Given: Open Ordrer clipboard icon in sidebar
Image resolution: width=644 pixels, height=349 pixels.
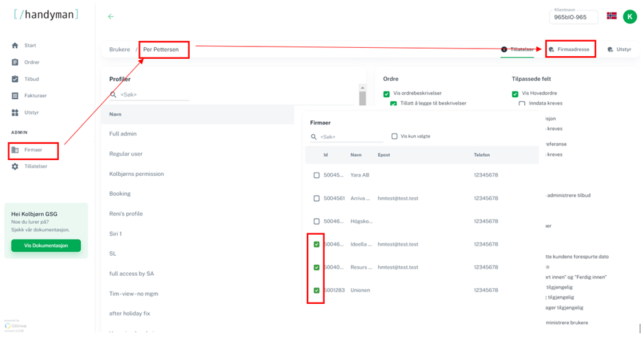Looking at the screenshot, I should coord(15,62).
